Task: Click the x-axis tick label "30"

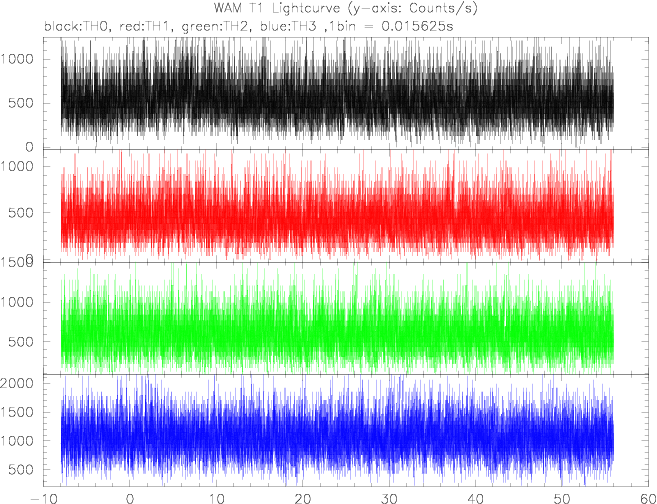Action: pyautogui.click(x=390, y=498)
